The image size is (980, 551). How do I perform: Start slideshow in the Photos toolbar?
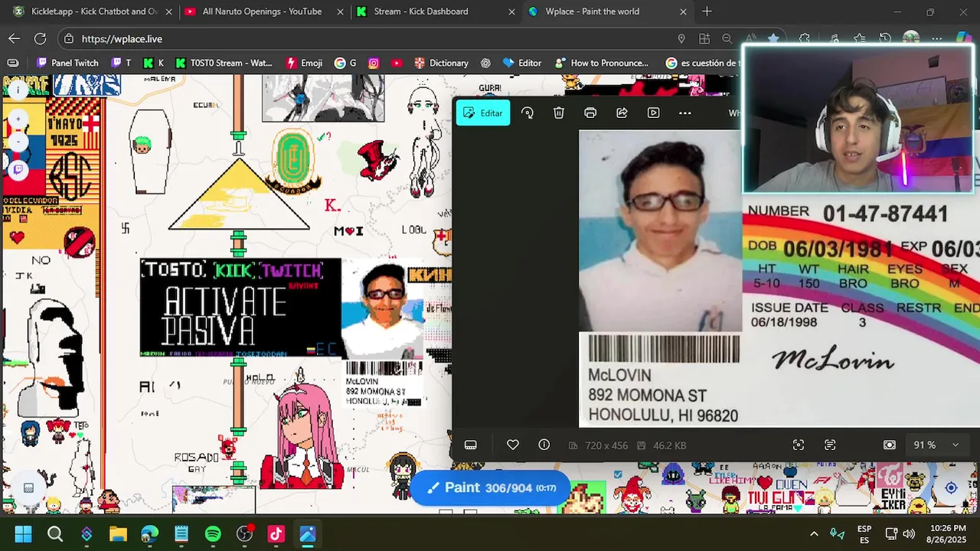[653, 113]
